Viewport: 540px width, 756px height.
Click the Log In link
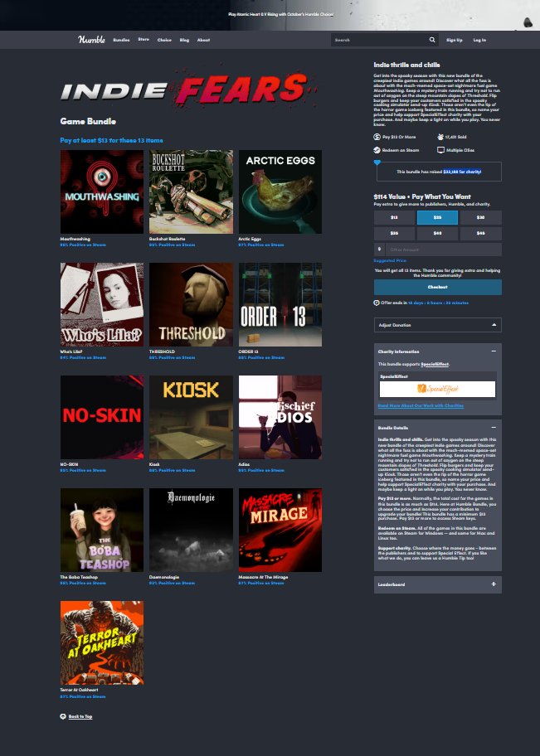[x=479, y=40]
